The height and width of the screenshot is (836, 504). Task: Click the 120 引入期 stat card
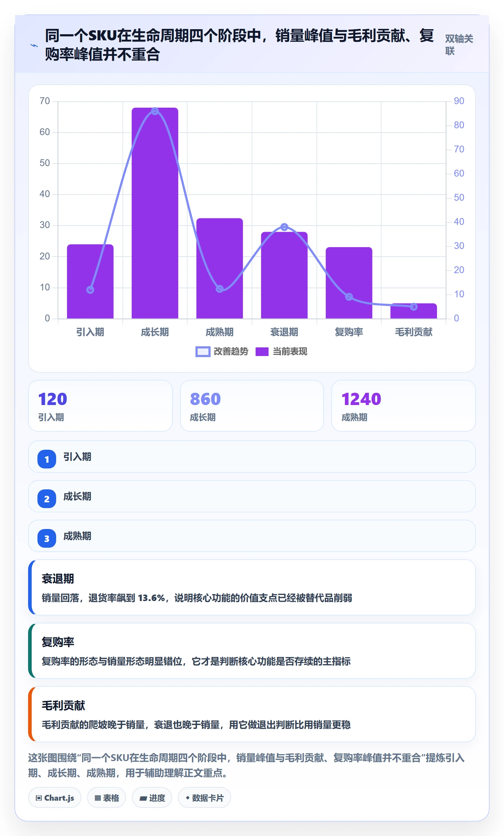[100, 406]
